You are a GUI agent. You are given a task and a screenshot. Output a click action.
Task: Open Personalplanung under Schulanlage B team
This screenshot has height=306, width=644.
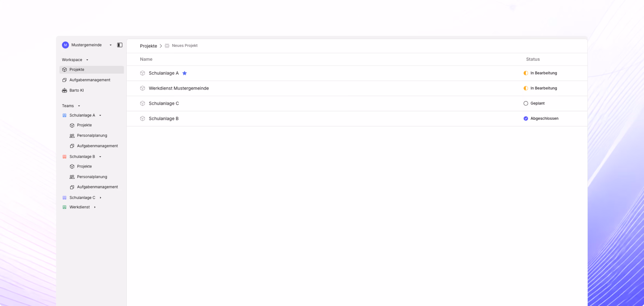click(x=92, y=177)
